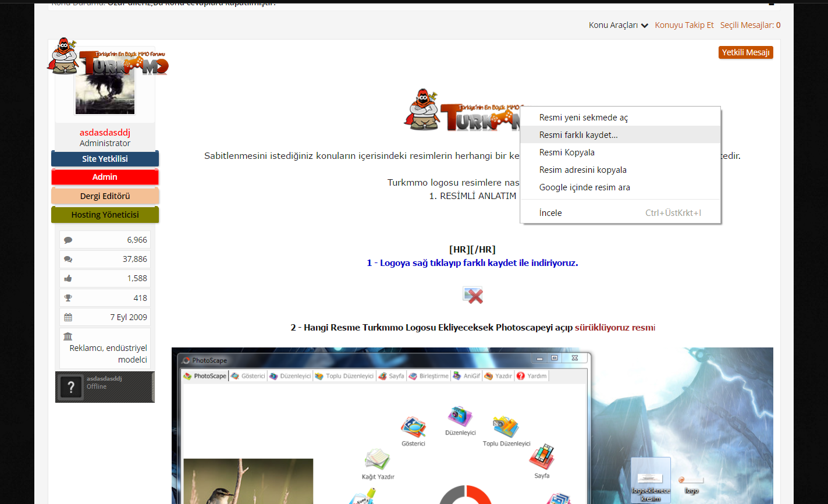
Task: Expand the Konu Araçları dropdown
Action: (x=618, y=25)
